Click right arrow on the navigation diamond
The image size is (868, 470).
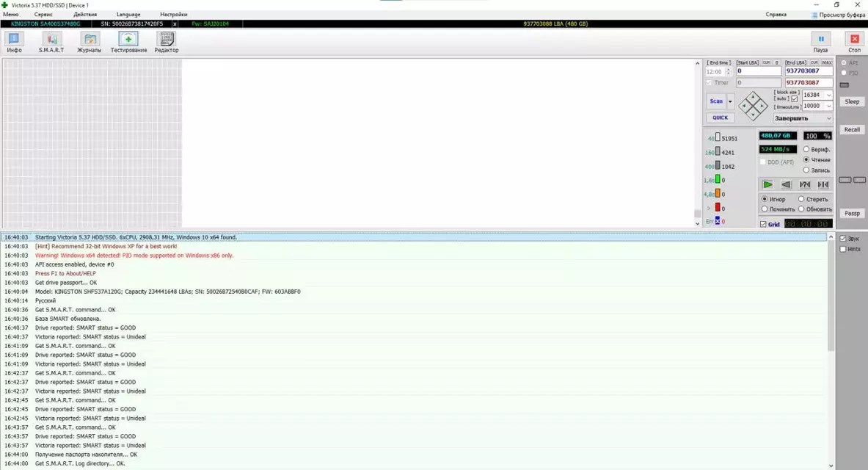[x=762, y=105]
